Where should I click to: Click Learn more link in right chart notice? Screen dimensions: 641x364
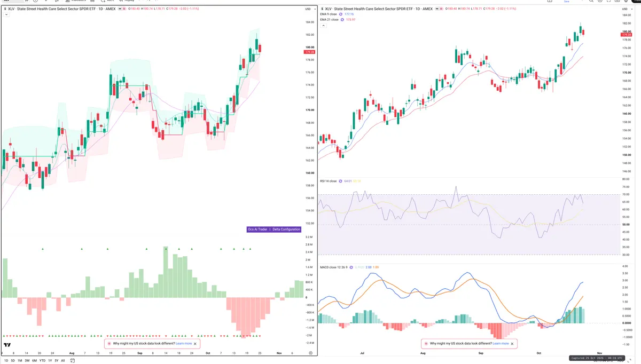click(x=501, y=344)
